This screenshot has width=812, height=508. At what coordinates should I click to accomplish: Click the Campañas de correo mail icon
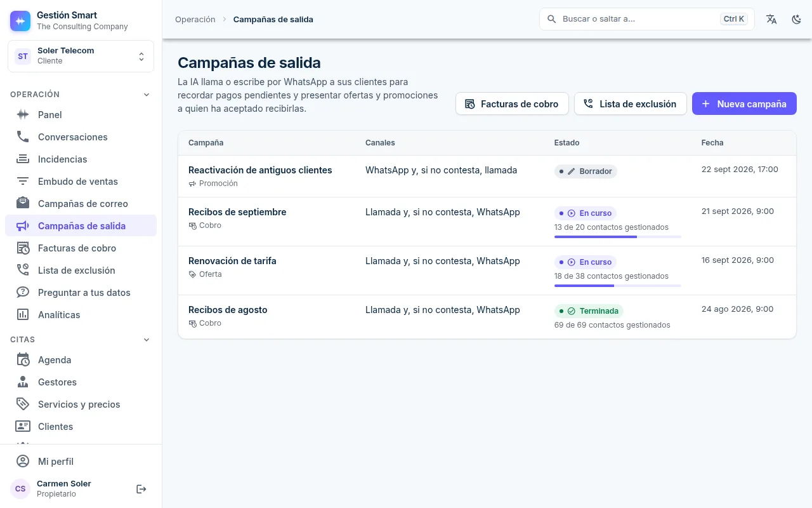pos(23,204)
